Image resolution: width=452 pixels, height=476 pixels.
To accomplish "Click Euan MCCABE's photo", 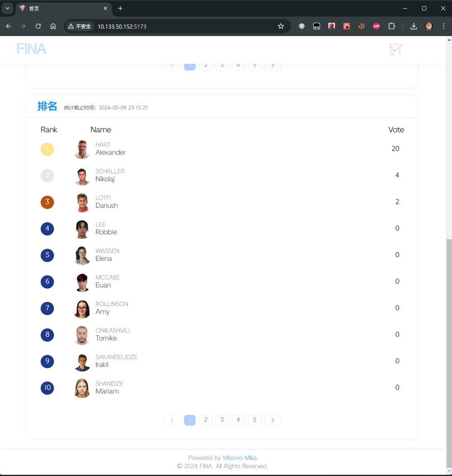I will tap(82, 282).
